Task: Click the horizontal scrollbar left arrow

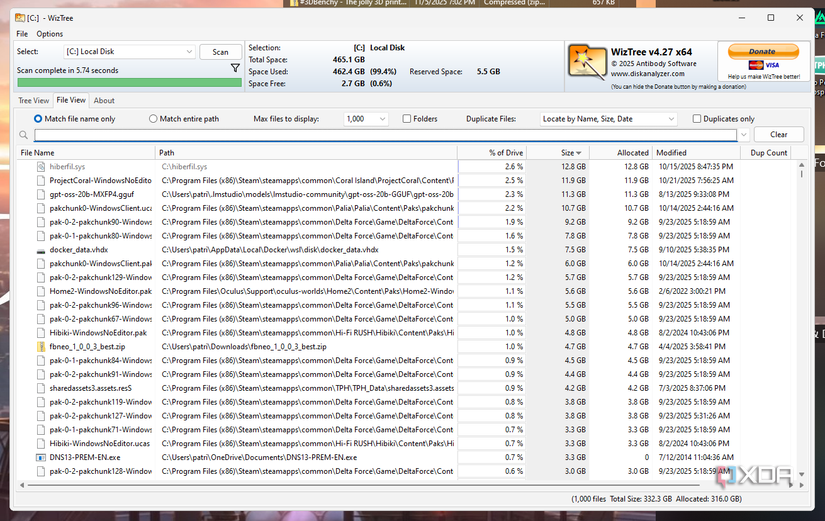Action: click(x=22, y=485)
